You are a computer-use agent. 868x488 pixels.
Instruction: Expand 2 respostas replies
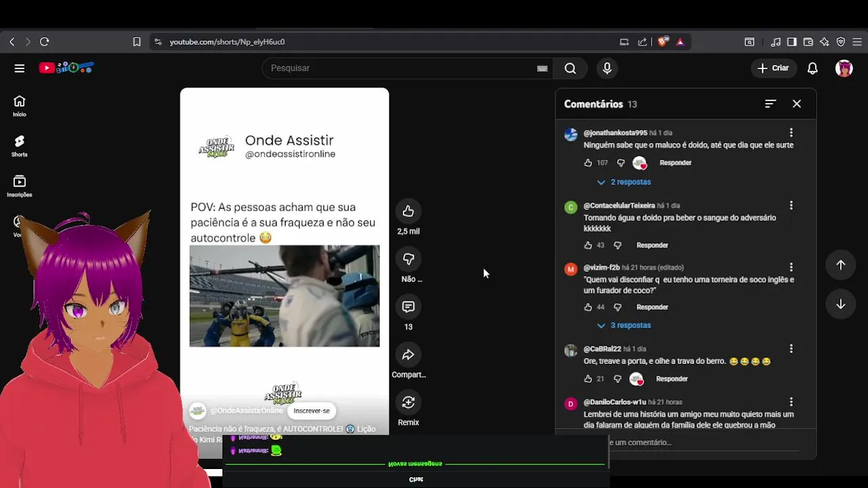point(624,182)
